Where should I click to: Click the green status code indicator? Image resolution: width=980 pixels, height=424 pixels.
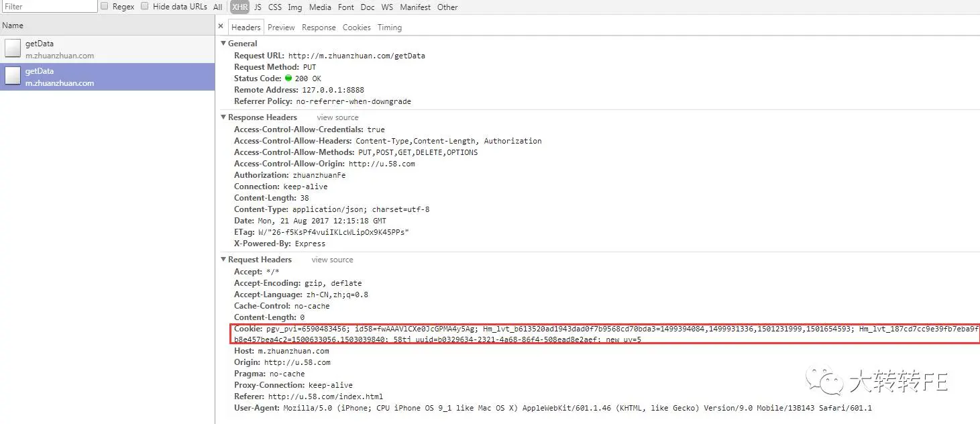coord(288,78)
